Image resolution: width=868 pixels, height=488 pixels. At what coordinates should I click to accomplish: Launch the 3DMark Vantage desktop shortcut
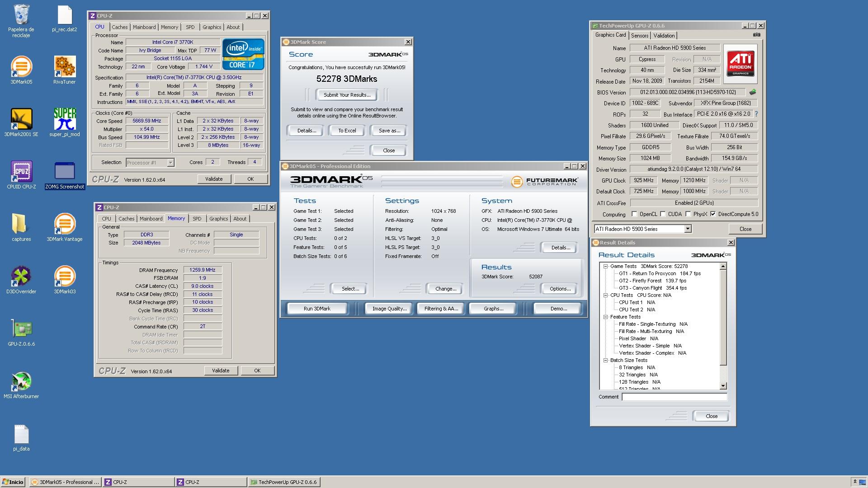point(65,227)
